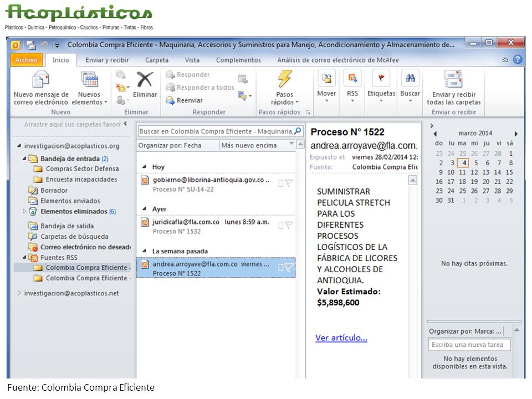The image size is (532, 399).
Task: Collapse the Ayer message group
Action: click(x=144, y=209)
